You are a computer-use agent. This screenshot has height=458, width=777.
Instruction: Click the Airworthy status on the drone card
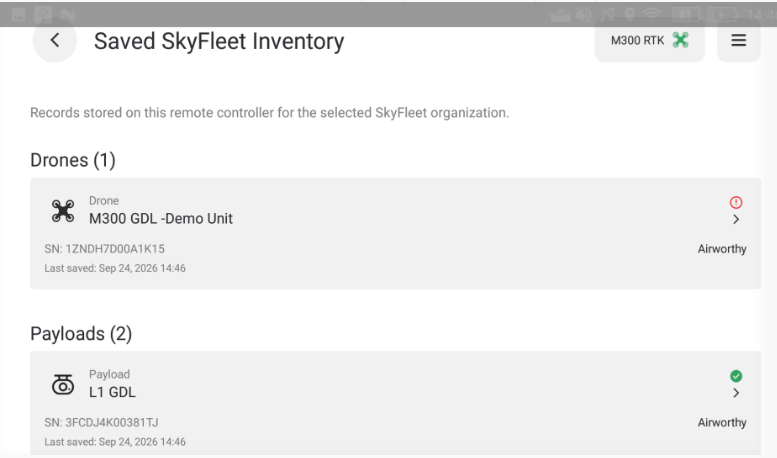(722, 249)
